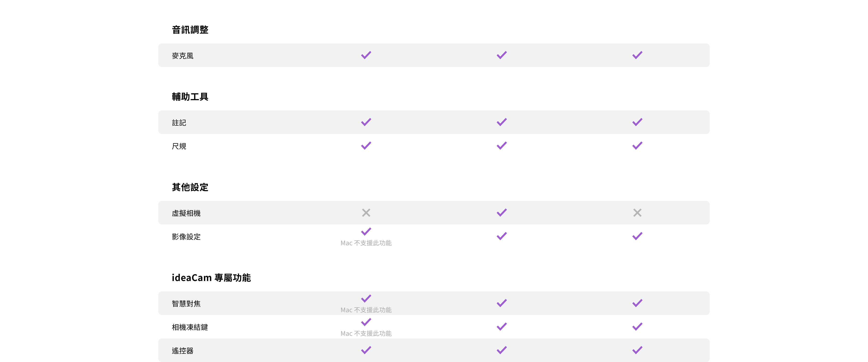Click first column checkmark in 相機凍結鍵 row
The image size is (868, 362).
point(366,322)
